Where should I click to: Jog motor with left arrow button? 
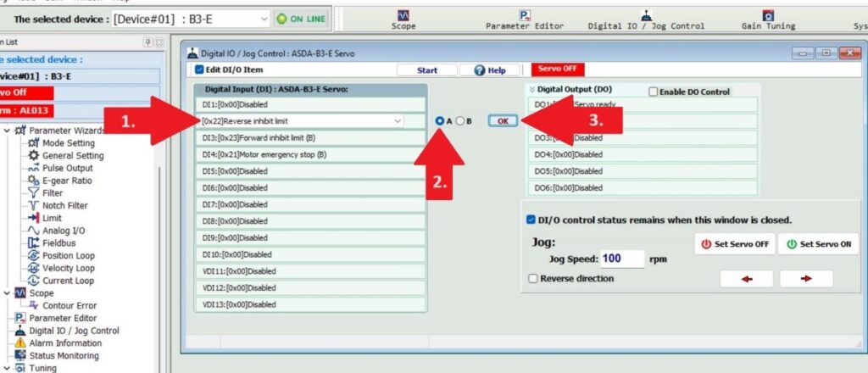point(745,279)
